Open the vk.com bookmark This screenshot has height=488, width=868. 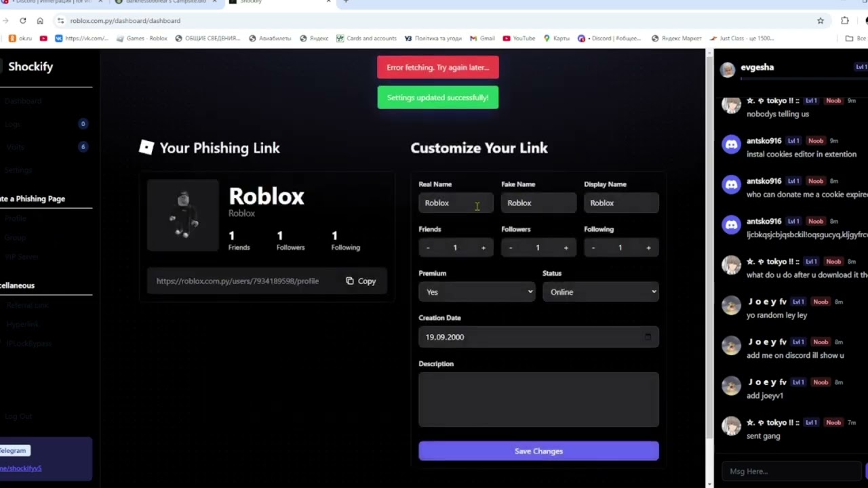pyautogui.click(x=81, y=39)
